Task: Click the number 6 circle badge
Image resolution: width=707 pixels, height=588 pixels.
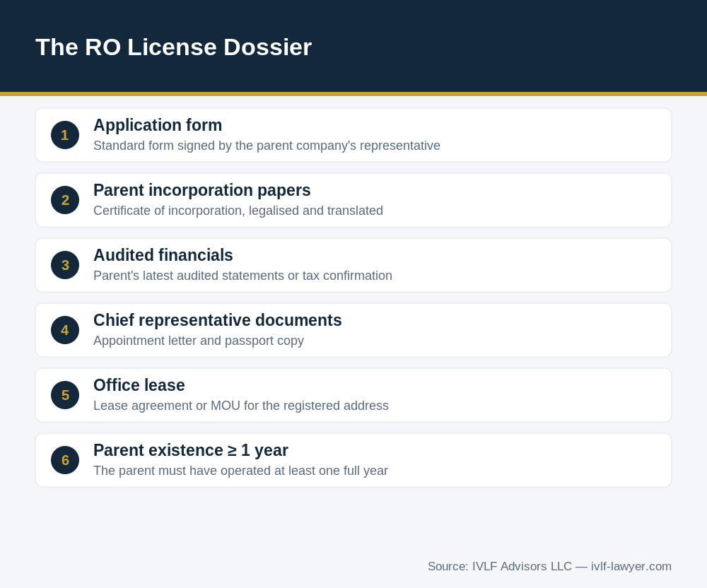Action: coord(65,460)
